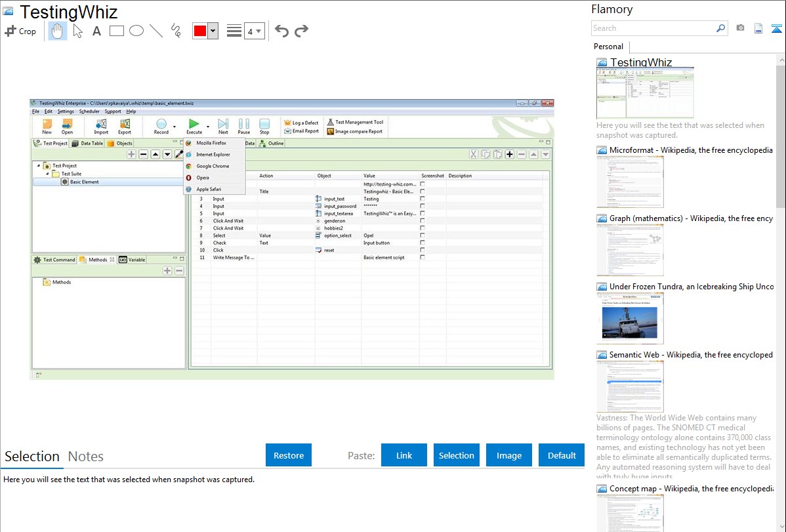Undo the last annotation

coord(281,31)
